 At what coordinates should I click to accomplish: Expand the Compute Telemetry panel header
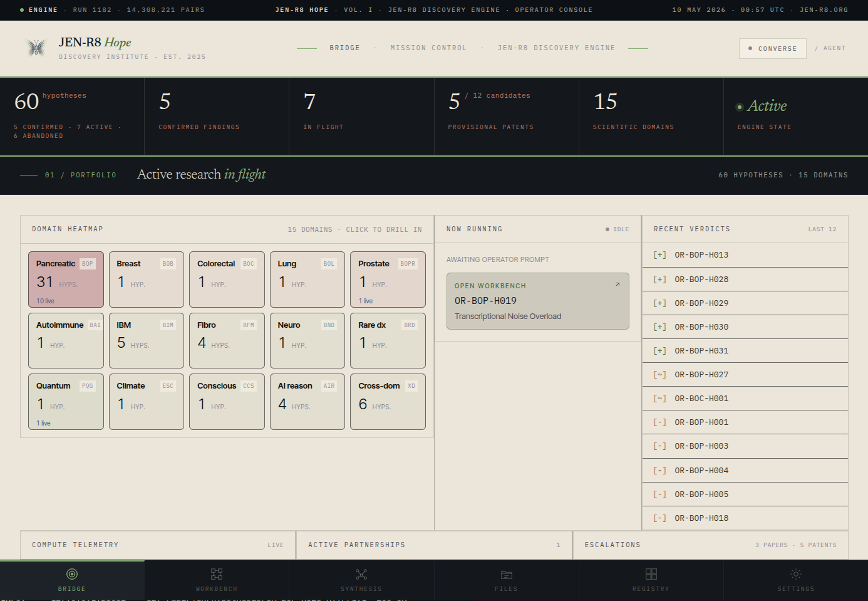click(158, 545)
